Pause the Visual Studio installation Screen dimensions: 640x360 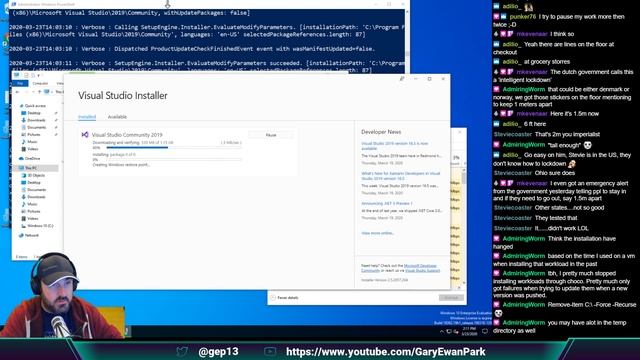(271, 135)
